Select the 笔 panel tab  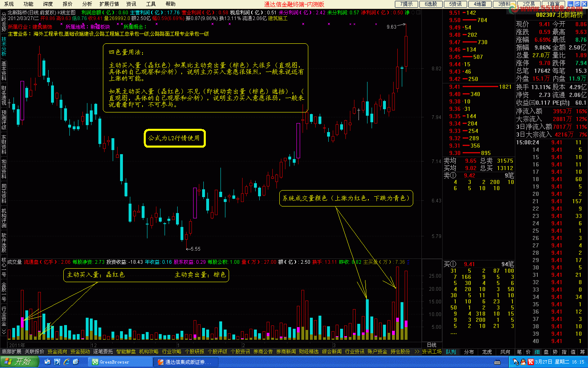coord(519,352)
